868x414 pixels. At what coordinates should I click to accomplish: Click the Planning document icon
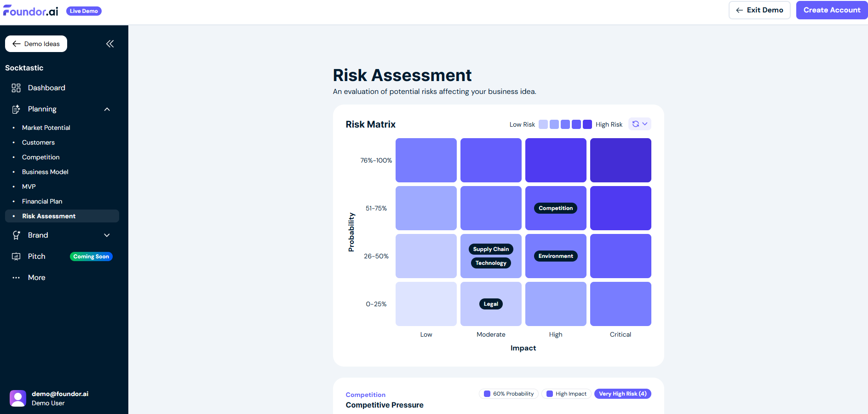tap(16, 109)
